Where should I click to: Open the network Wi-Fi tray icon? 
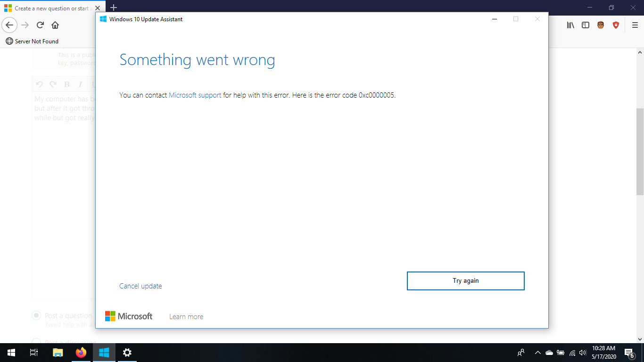[572, 353]
